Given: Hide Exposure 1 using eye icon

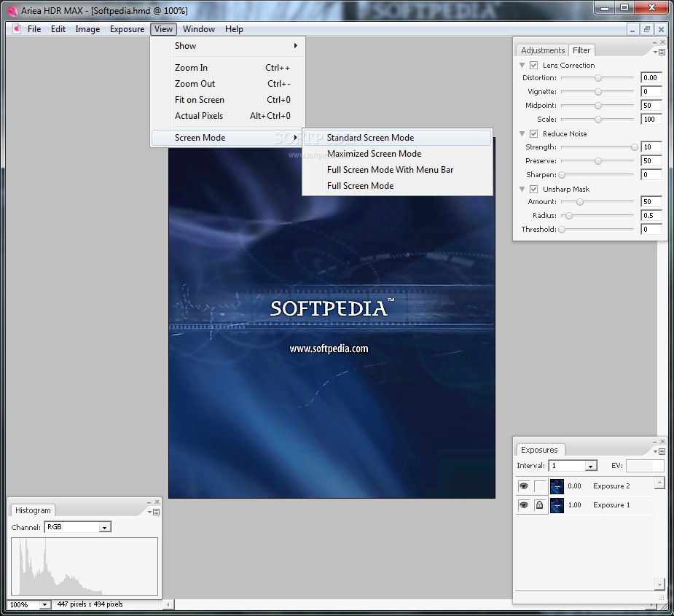Looking at the screenshot, I should coord(524,505).
